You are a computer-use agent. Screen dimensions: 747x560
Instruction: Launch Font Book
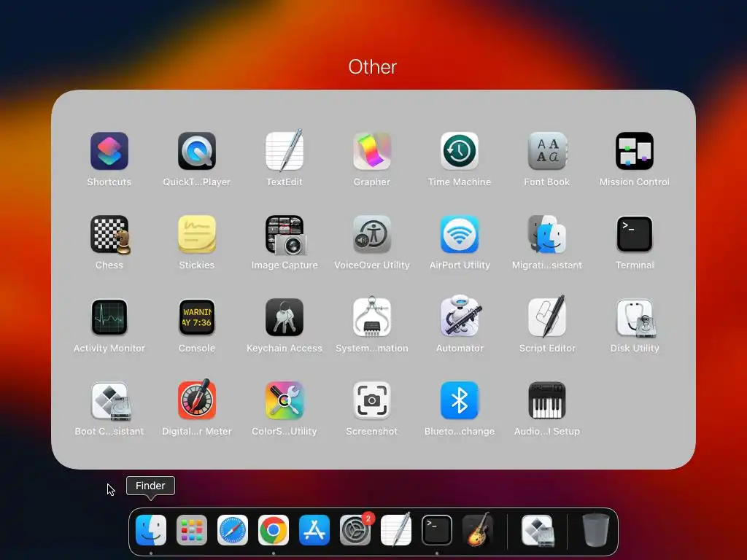pos(547,152)
